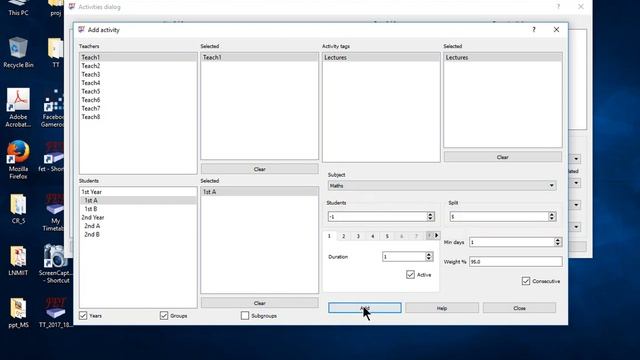Click into the Split number field

(499, 217)
